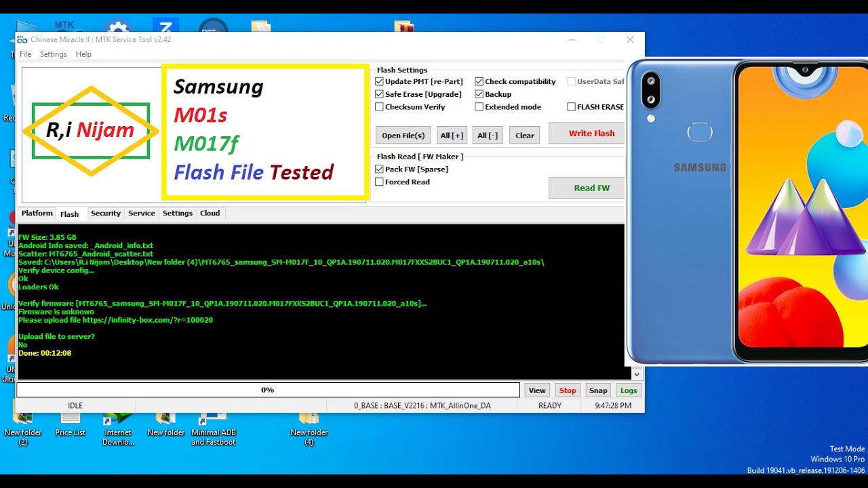Switch to the Security tab

point(106,213)
